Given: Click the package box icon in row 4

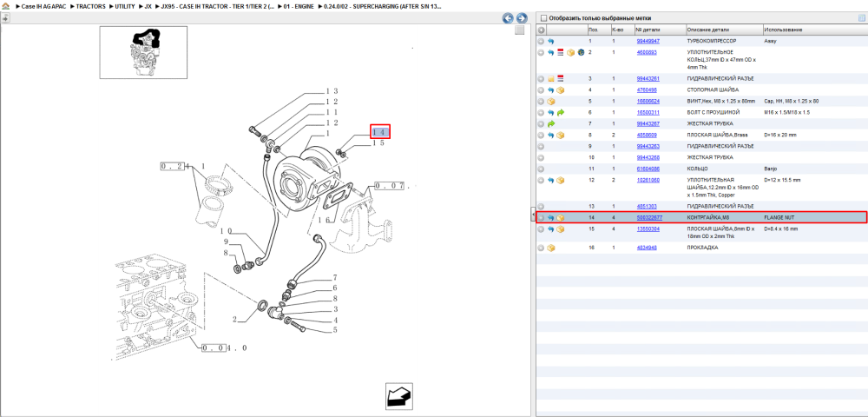Looking at the screenshot, I should pyautogui.click(x=560, y=89).
